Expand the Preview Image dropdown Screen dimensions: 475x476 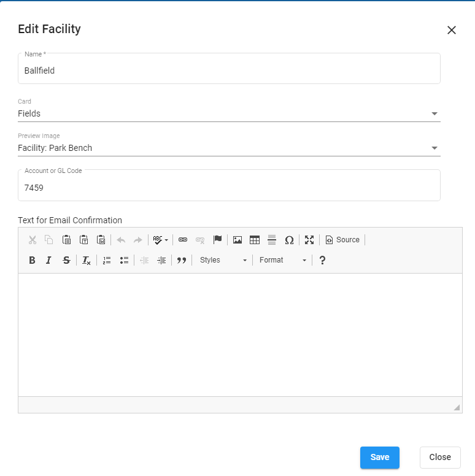click(229, 148)
